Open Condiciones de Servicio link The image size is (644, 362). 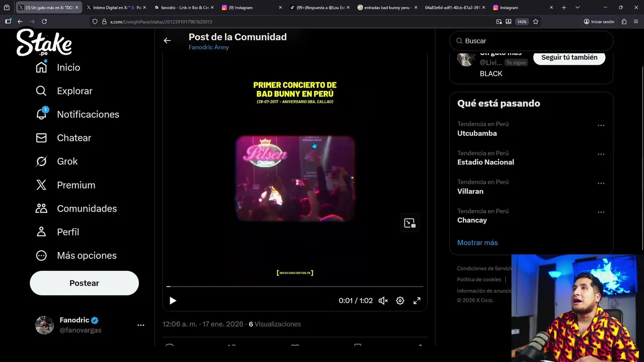click(x=485, y=268)
